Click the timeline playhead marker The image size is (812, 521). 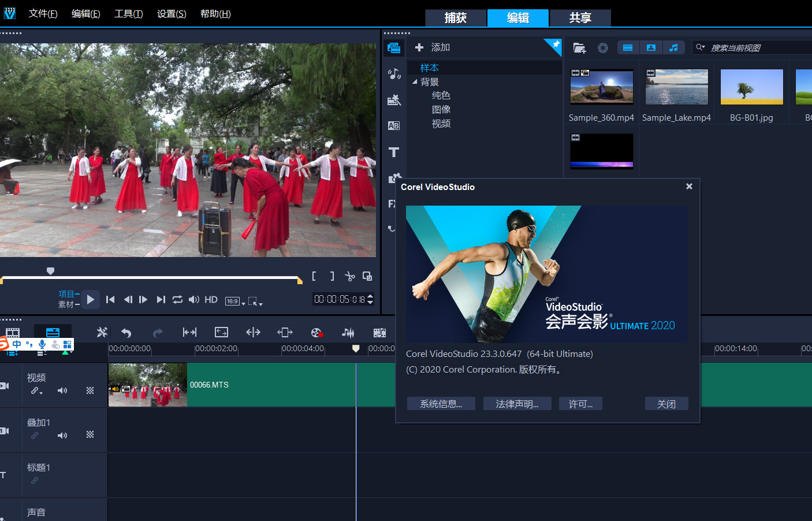pyautogui.click(x=356, y=348)
